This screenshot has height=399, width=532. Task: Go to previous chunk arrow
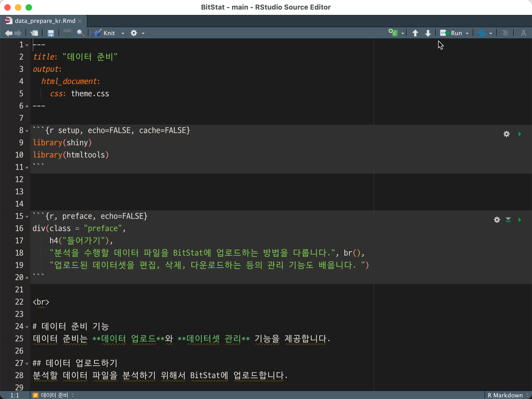click(x=415, y=33)
